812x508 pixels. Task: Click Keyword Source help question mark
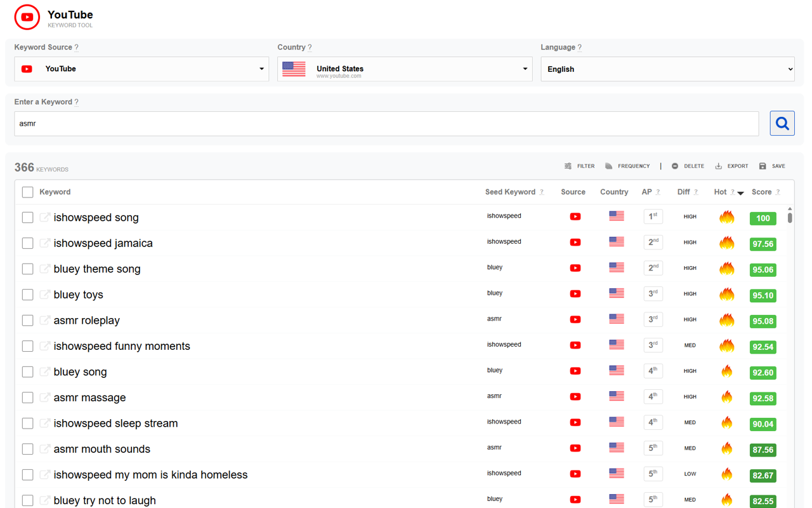point(77,48)
